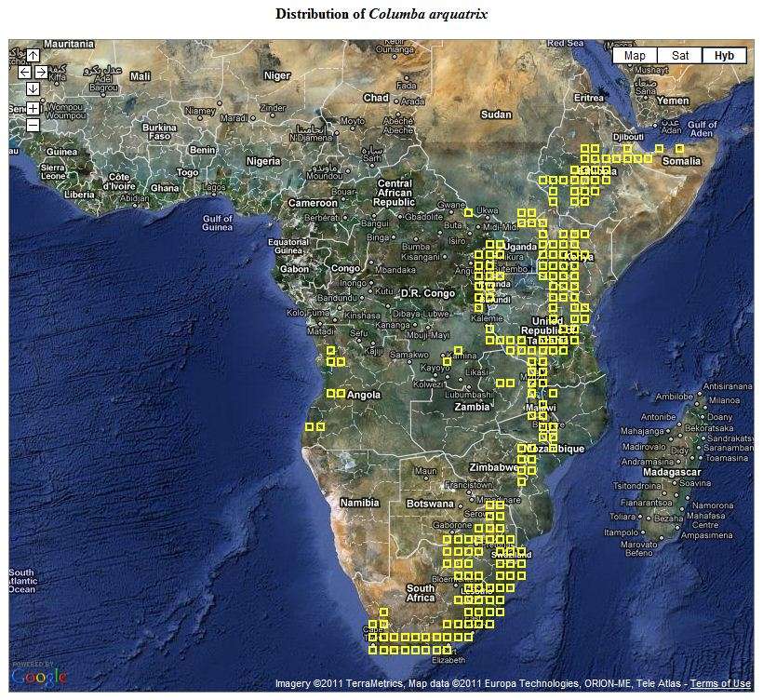Zoom in using the plus button
The width and height of the screenshot is (763, 700).
(x=33, y=108)
